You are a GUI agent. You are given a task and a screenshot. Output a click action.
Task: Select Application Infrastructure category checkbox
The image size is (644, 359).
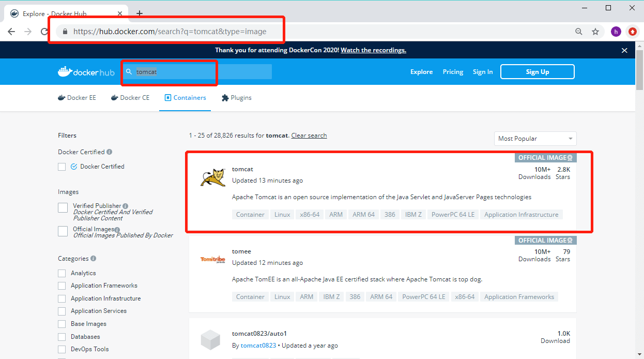62,298
